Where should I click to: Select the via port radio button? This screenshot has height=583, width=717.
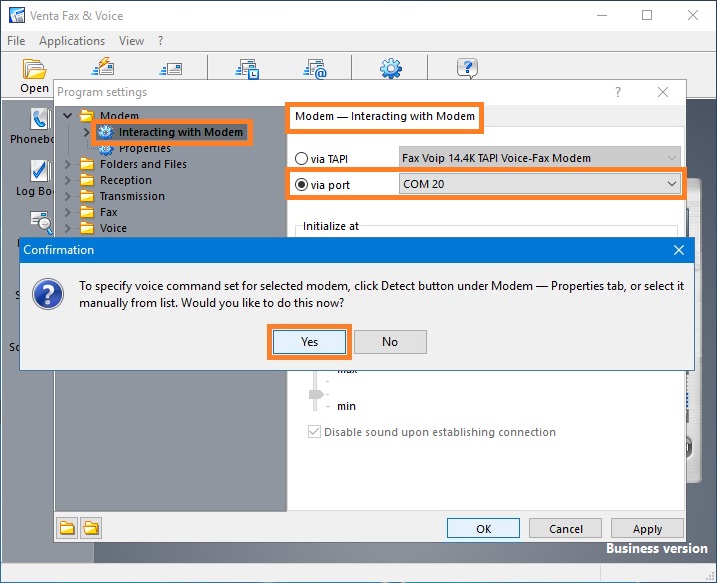coord(301,185)
